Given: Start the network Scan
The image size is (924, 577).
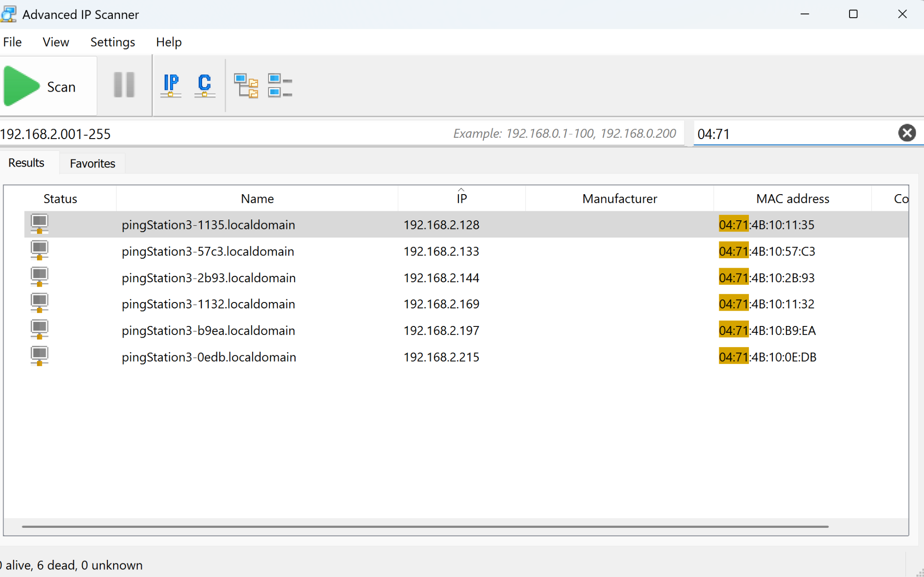Looking at the screenshot, I should pos(47,86).
